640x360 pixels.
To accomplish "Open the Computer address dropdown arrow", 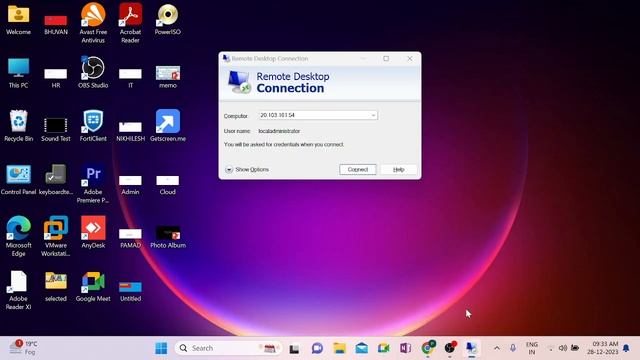I will point(373,116).
